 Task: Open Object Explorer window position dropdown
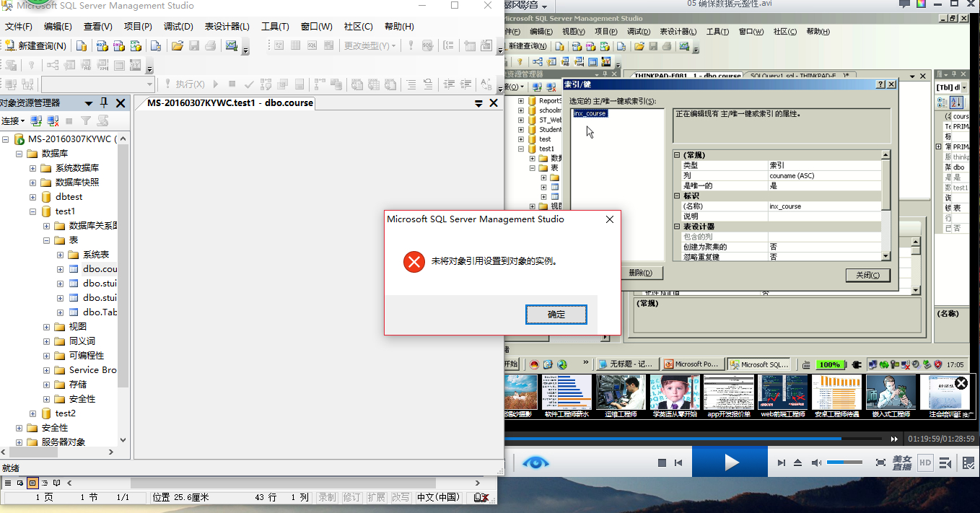(x=89, y=103)
